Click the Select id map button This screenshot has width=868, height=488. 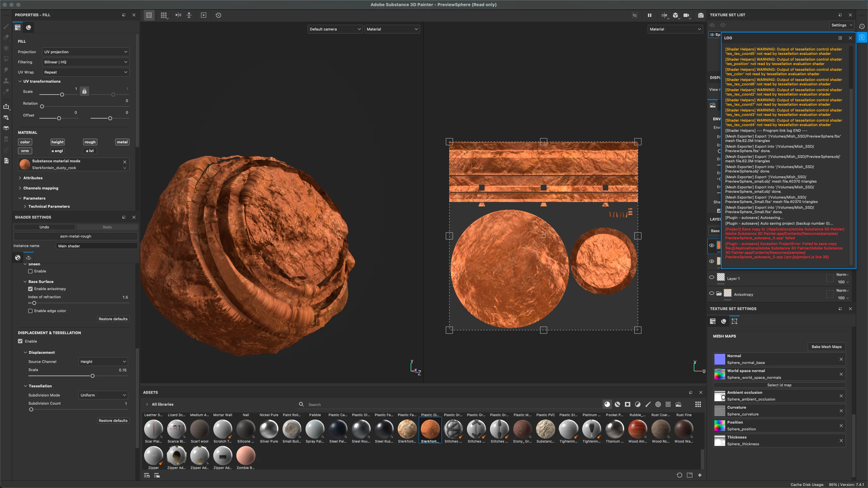pyautogui.click(x=779, y=385)
